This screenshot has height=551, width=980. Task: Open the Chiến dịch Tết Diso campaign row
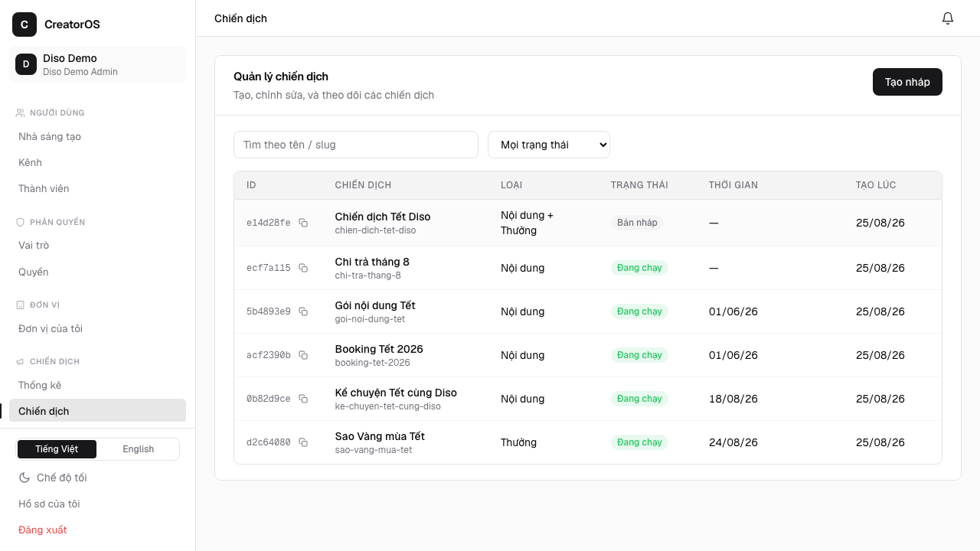coord(588,223)
